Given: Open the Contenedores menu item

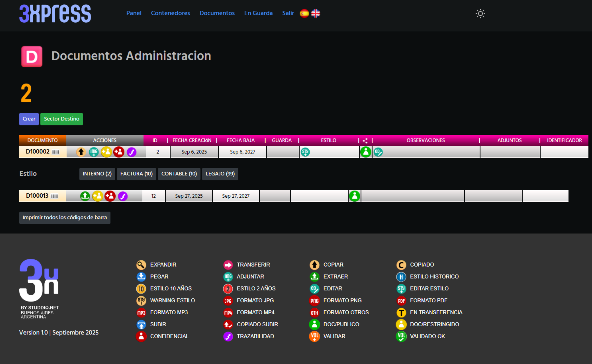Looking at the screenshot, I should 170,13.
